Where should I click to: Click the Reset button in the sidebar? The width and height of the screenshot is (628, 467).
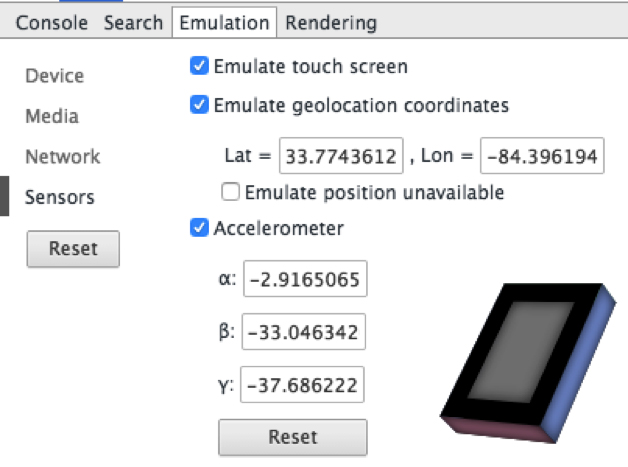coord(72,248)
